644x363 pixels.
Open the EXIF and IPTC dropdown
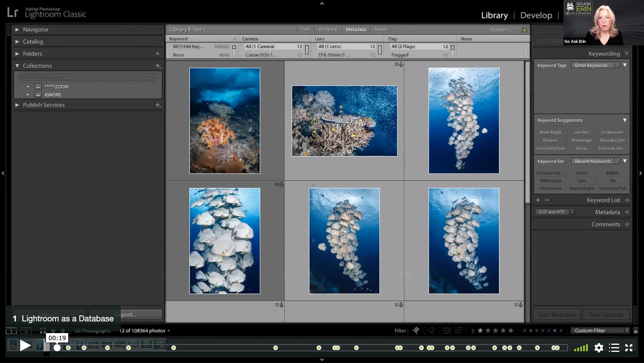point(555,212)
